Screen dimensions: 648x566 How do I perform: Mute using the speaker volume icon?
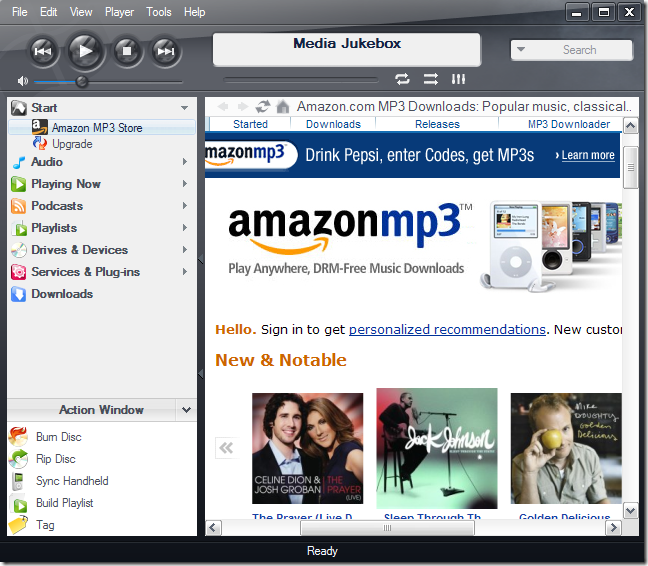pyautogui.click(x=23, y=81)
